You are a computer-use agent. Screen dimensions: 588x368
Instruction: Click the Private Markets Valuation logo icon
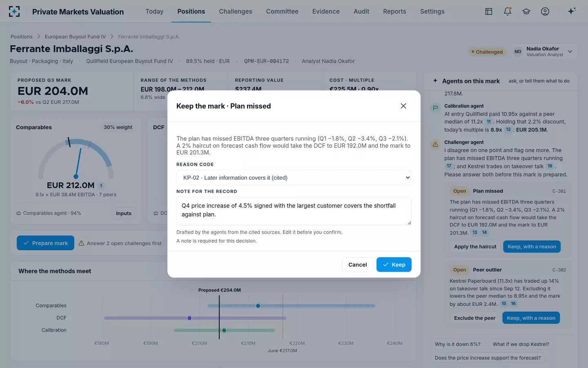pyautogui.click(x=14, y=11)
